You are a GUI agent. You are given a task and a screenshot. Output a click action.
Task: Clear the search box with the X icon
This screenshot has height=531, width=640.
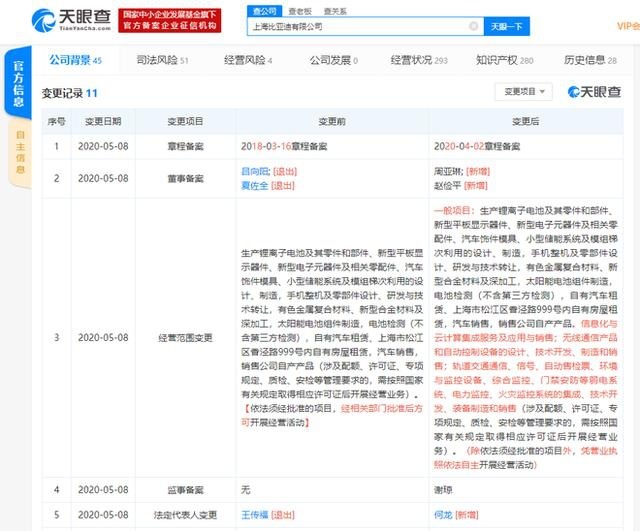(x=473, y=26)
